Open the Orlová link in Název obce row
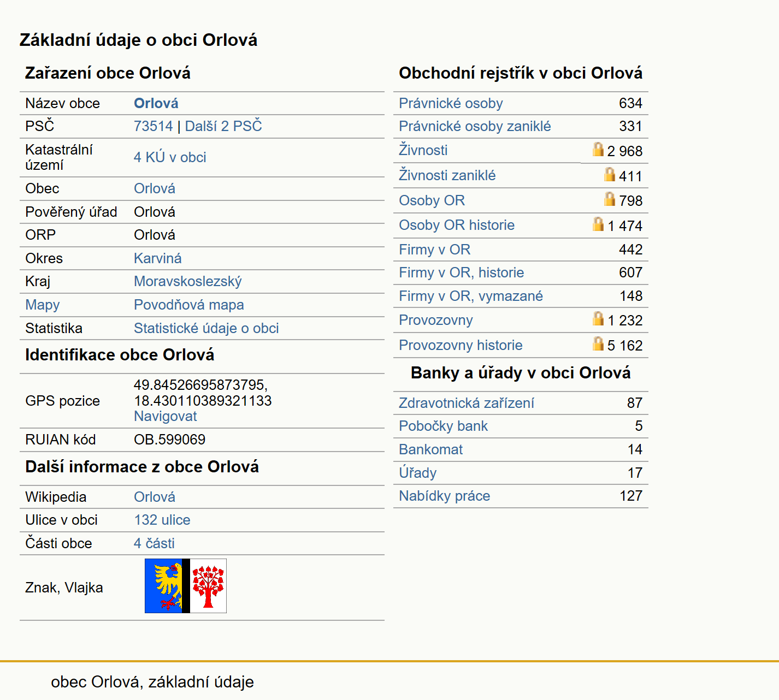 click(x=156, y=103)
